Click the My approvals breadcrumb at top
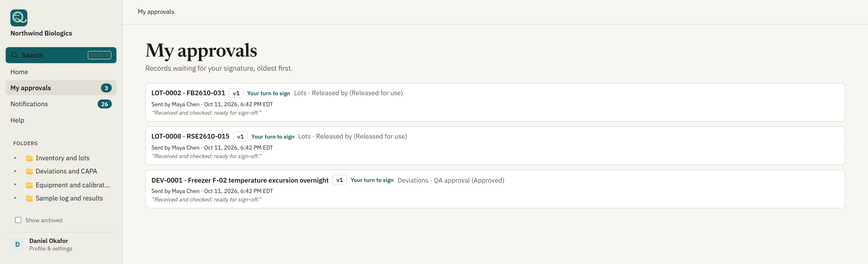The height and width of the screenshot is (264, 868). [156, 11]
